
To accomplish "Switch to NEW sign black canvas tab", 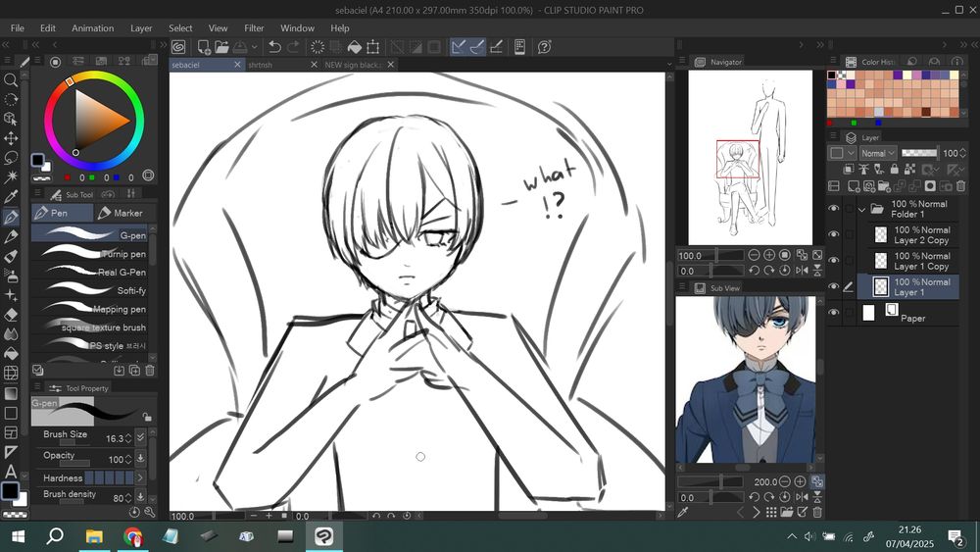I will pos(360,65).
